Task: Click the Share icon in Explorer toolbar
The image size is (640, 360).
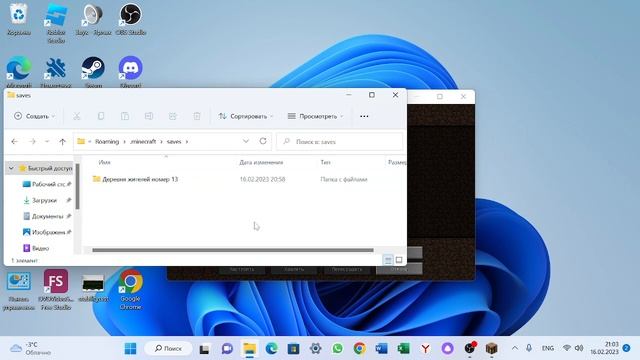Action: pos(173,116)
